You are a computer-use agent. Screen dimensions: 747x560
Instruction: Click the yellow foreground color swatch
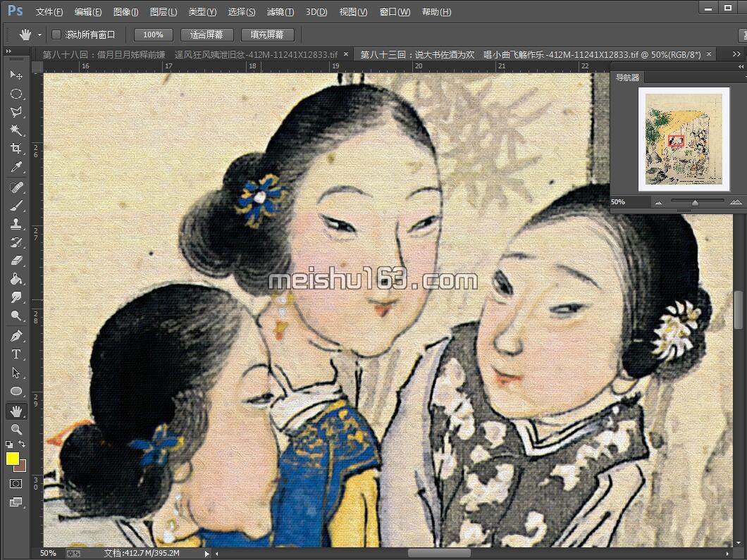(13, 459)
